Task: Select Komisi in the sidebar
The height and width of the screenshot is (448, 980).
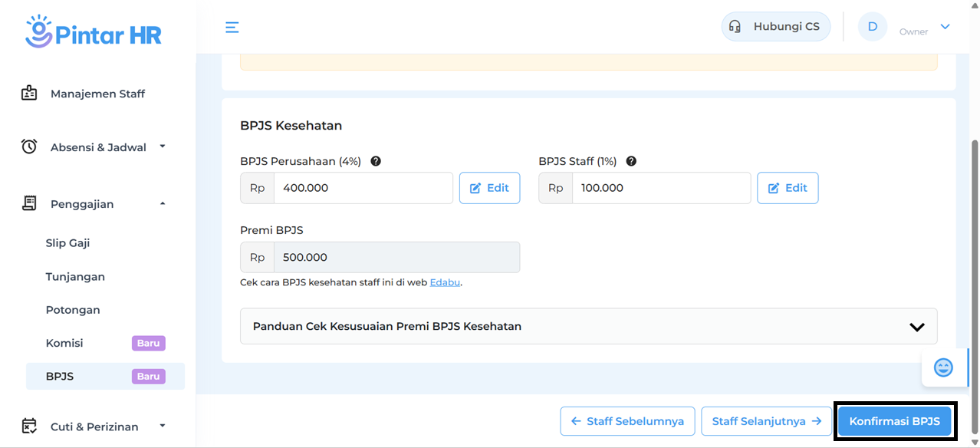Action: [64, 343]
